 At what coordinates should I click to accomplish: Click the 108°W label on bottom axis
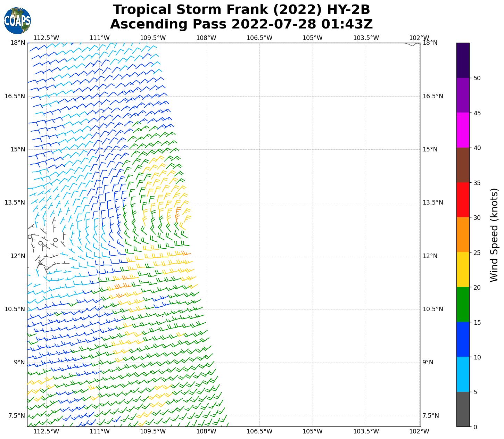206,431
